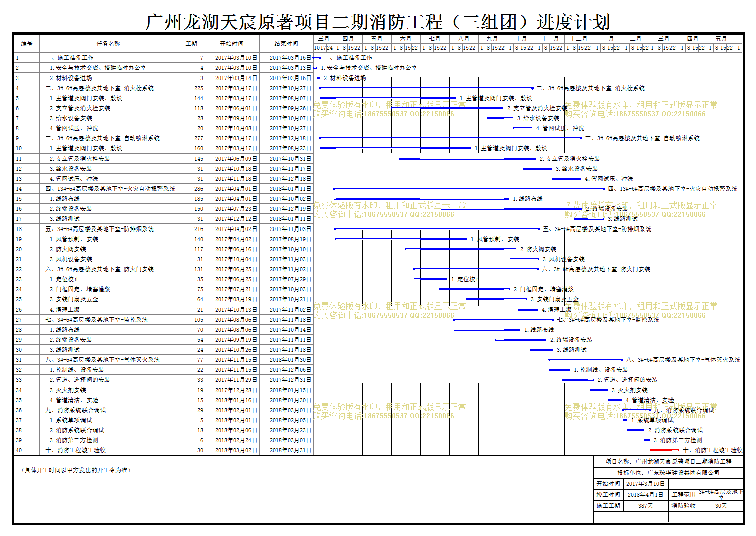Click the duration value 225 in row 4

(199, 88)
